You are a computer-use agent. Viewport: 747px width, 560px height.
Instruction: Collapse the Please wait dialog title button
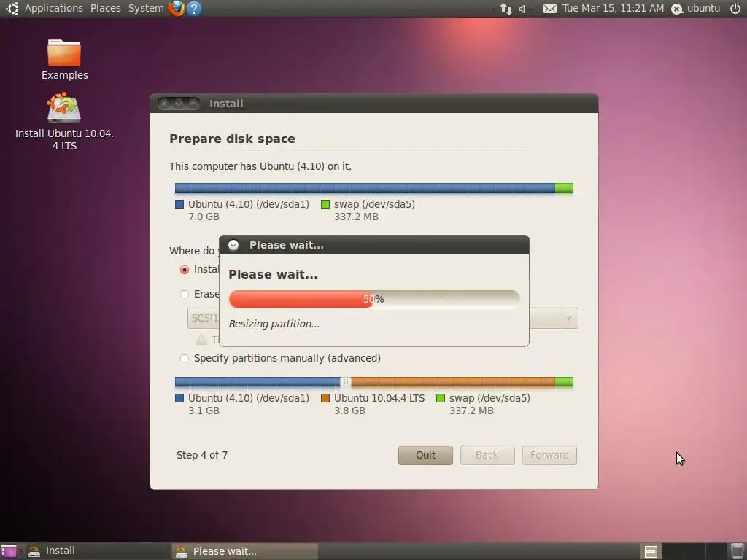(x=233, y=245)
